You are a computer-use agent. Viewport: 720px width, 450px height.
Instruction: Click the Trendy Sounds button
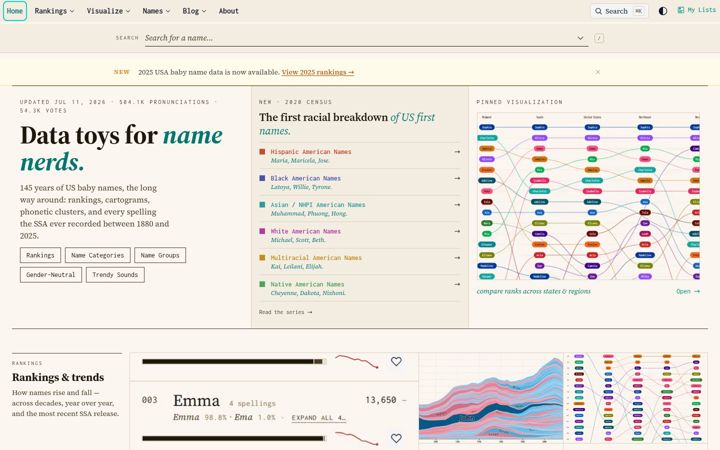tap(115, 275)
